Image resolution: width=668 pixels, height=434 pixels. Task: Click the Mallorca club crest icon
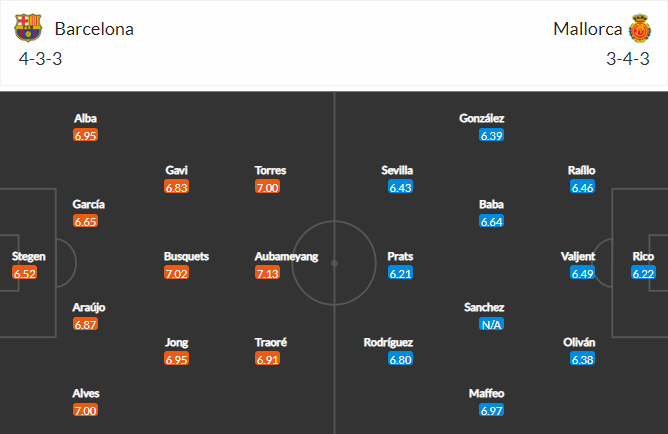tap(639, 28)
